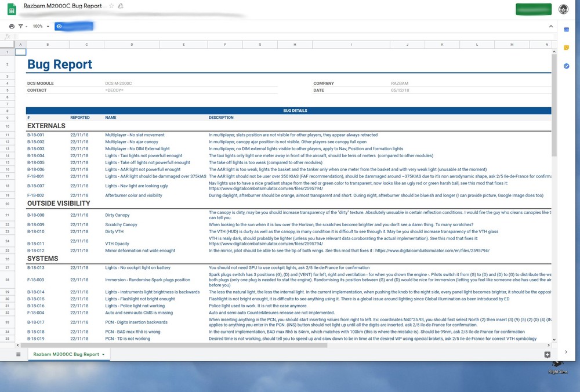Hide the side panel with the chevron
The image size is (580, 392).
point(566,351)
